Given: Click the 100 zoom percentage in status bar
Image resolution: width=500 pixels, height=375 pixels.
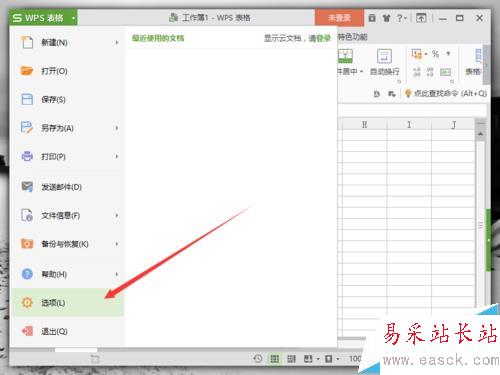Looking at the screenshot, I should point(355,359).
